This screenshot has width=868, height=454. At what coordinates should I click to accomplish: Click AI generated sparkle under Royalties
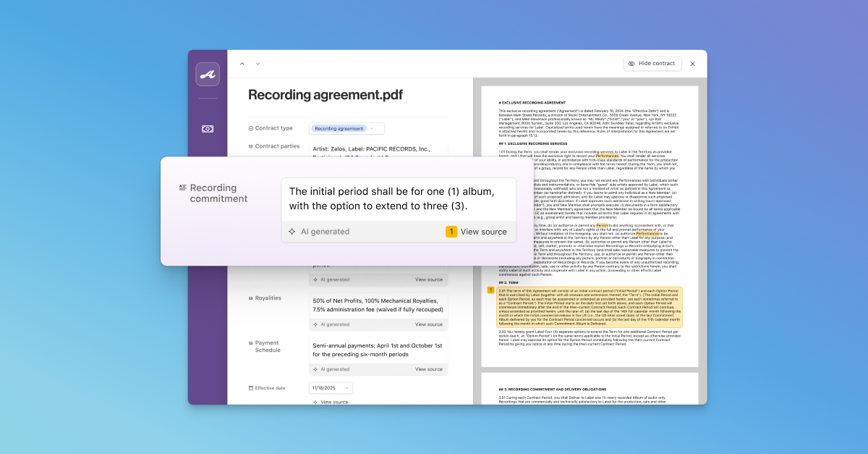click(x=315, y=324)
